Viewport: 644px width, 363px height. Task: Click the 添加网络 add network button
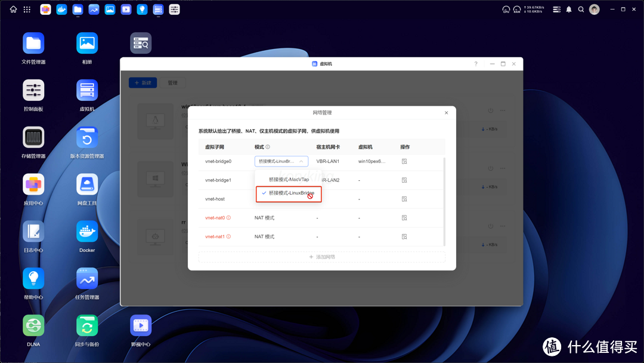coord(322,257)
